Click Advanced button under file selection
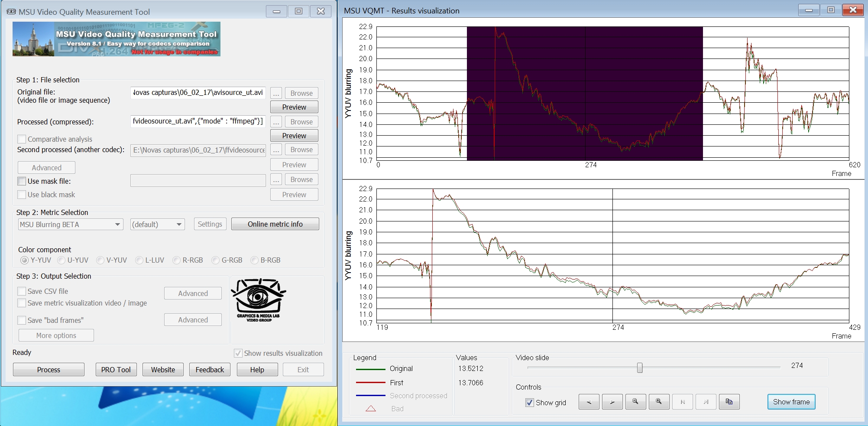This screenshot has height=426, width=868. [46, 168]
